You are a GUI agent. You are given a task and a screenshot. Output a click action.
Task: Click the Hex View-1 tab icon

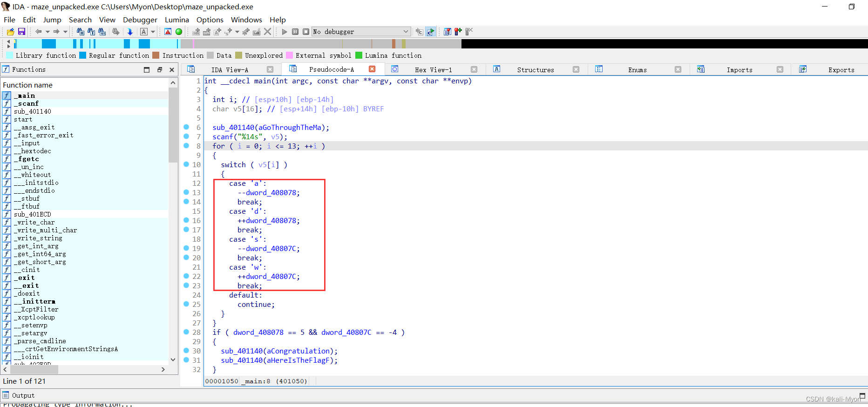[x=394, y=69]
